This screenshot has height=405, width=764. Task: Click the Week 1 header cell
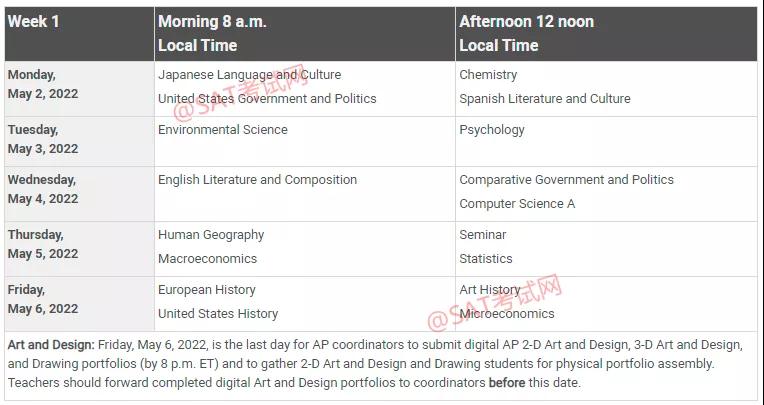(34, 21)
